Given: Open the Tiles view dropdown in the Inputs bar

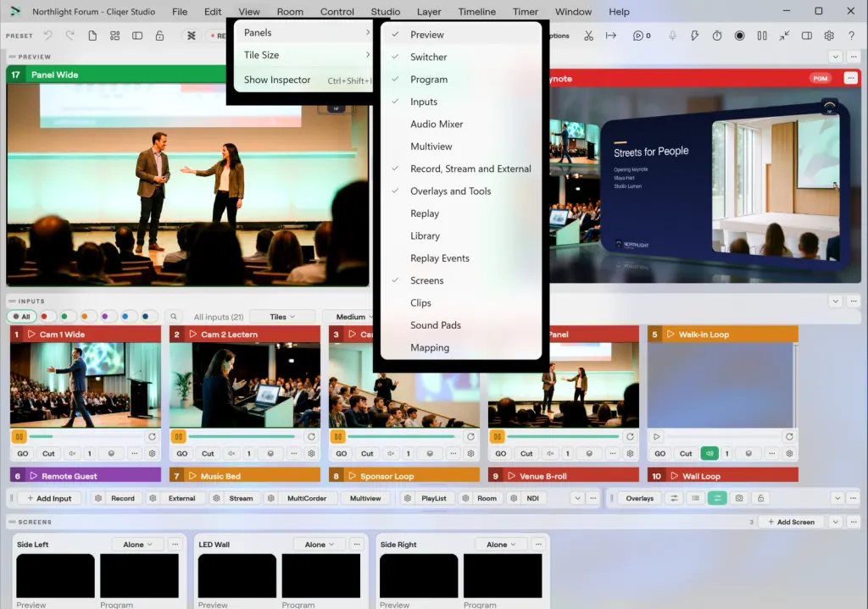Looking at the screenshot, I should click(282, 317).
